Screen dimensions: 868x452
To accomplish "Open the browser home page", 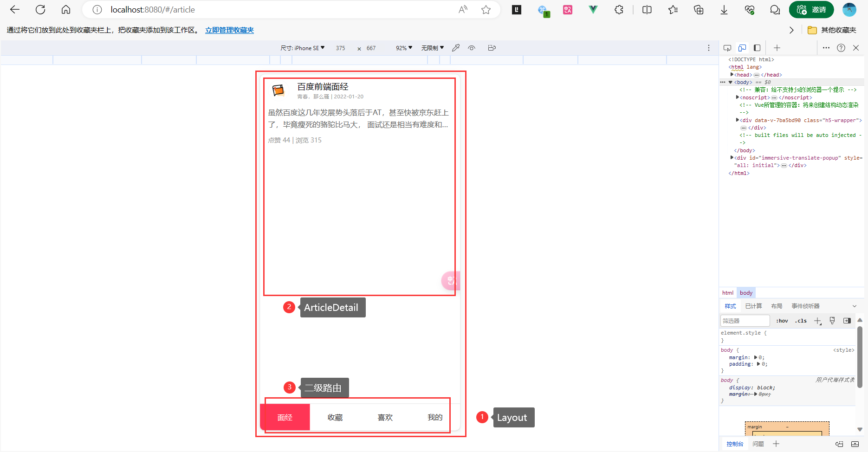I will pyautogui.click(x=66, y=10).
